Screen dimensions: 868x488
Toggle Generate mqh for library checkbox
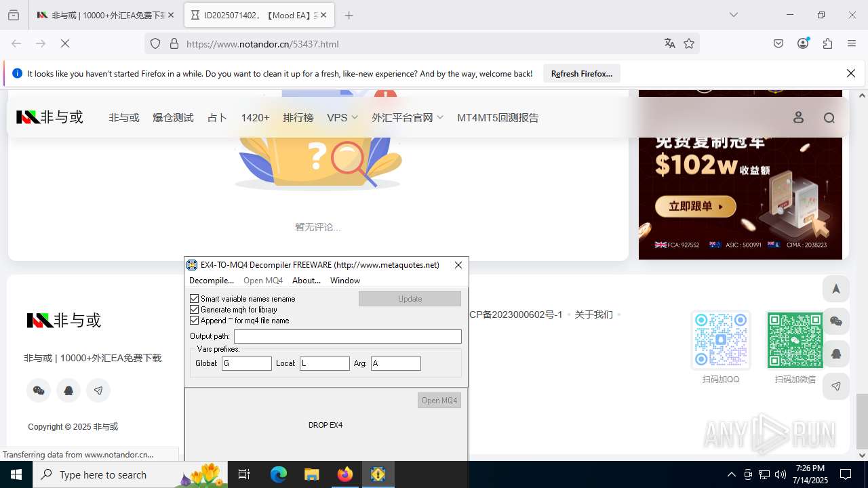(195, 309)
